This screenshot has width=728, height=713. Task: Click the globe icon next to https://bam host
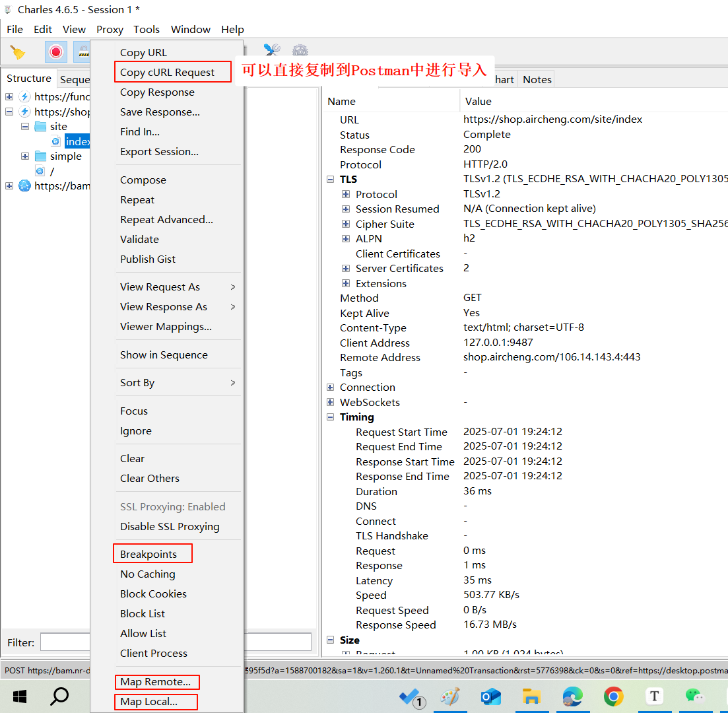pyautogui.click(x=24, y=186)
